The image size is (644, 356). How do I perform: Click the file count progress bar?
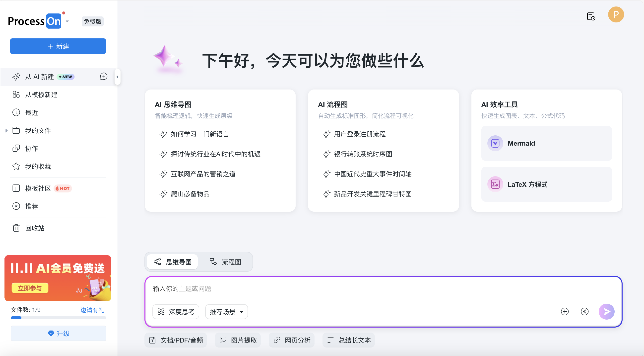pyautogui.click(x=58, y=318)
